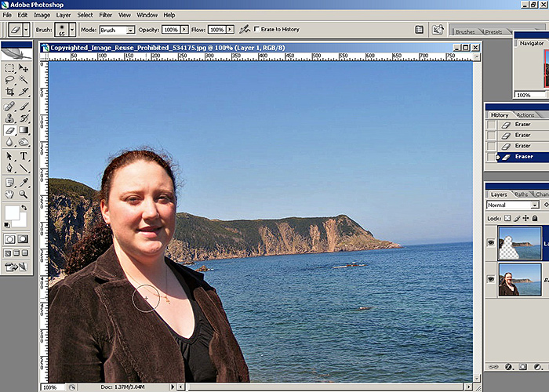Toggle lock transparent pixels

pos(507,219)
